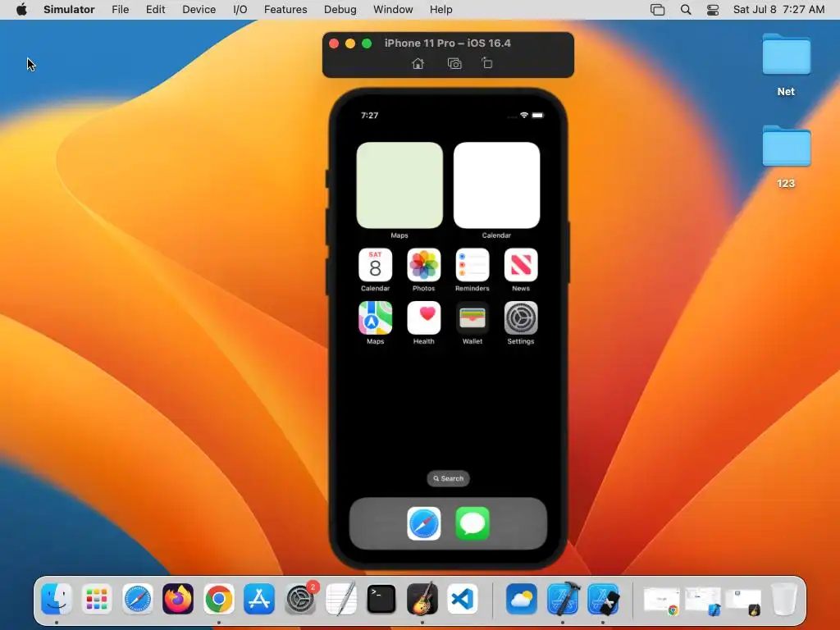Launch GarageBand from the Dock
The image size is (840, 630).
[x=422, y=598]
